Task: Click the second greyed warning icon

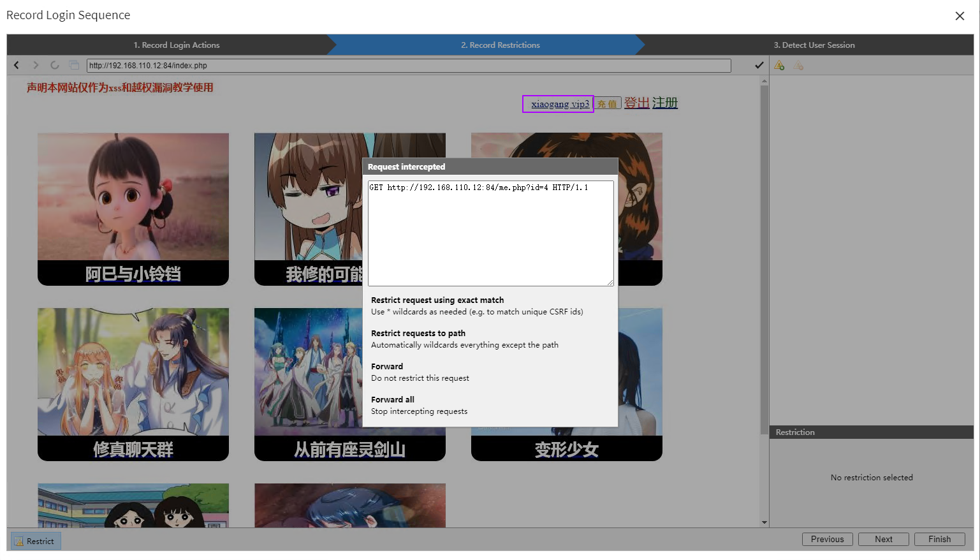Action: tap(798, 65)
